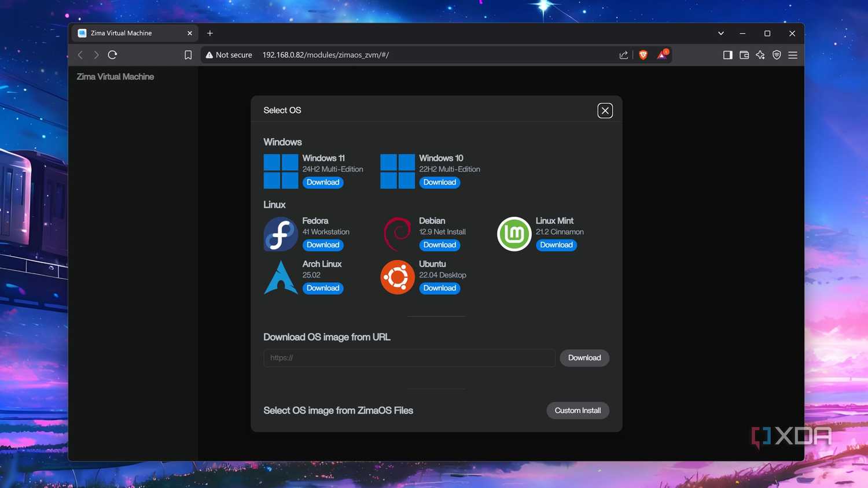Click the address bar URL
The height and width of the screenshot is (488, 868).
tap(326, 55)
